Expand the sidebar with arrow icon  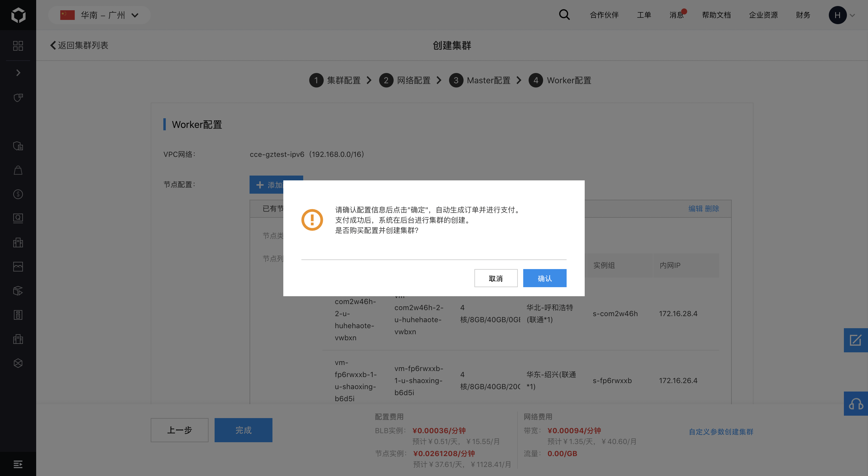[18, 72]
